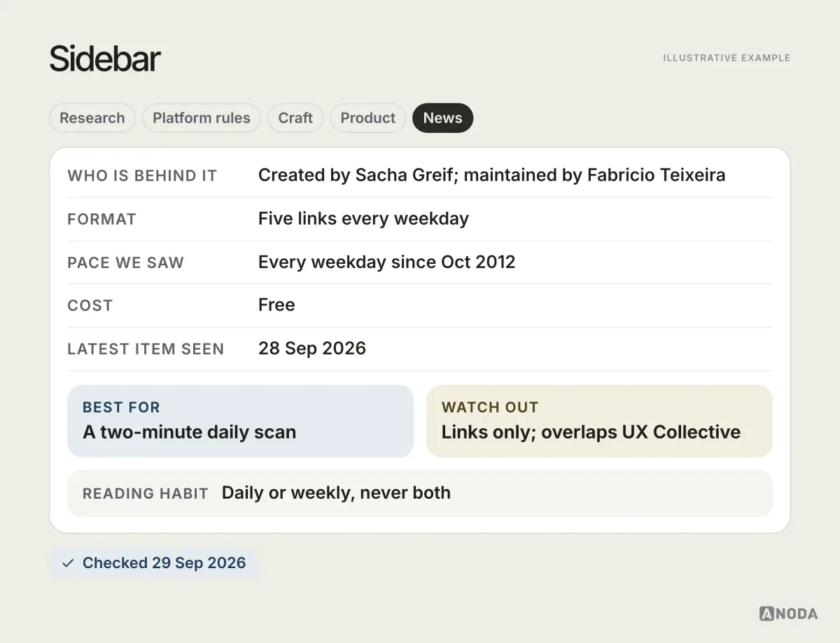This screenshot has width=840, height=643.
Task: Click the Checked 29 Sep 2026 badge text
Action: (164, 563)
